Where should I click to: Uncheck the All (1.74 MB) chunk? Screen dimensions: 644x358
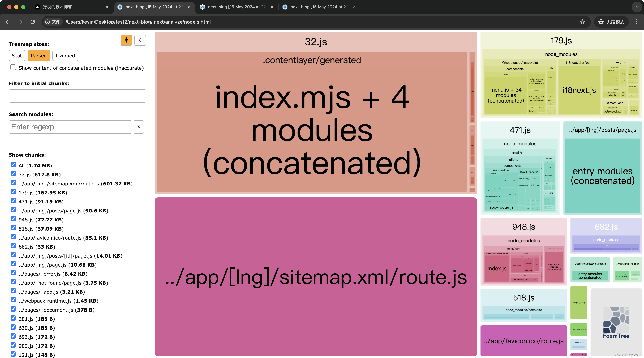click(x=13, y=165)
